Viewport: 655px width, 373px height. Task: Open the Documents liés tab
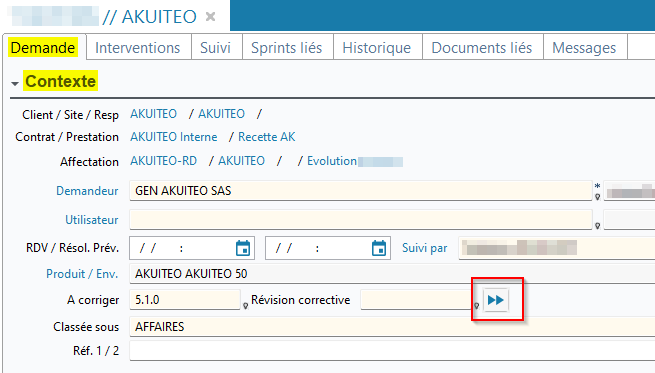click(x=482, y=48)
